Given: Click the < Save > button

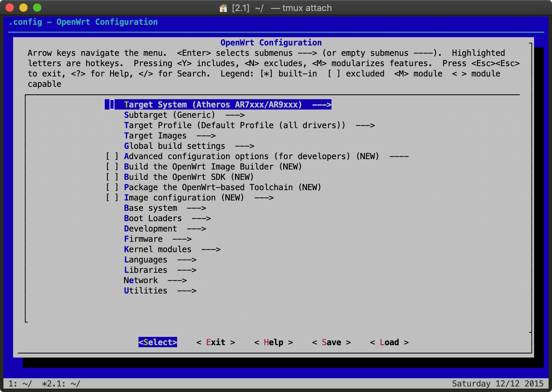Looking at the screenshot, I should pyautogui.click(x=331, y=342).
